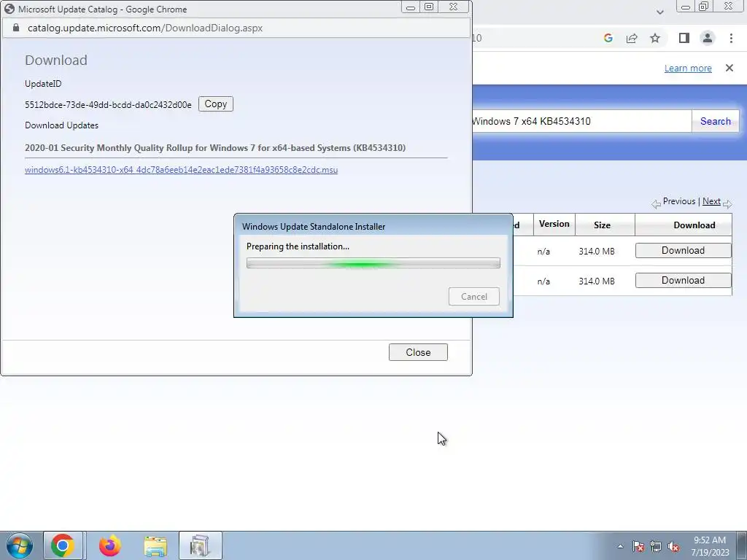Click the muted volume tray icon

pyautogui.click(x=673, y=547)
